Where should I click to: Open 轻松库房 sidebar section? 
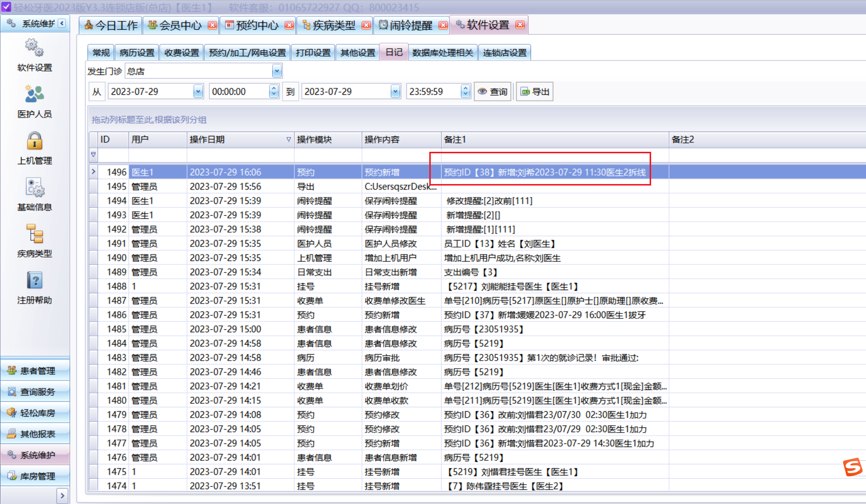click(35, 413)
